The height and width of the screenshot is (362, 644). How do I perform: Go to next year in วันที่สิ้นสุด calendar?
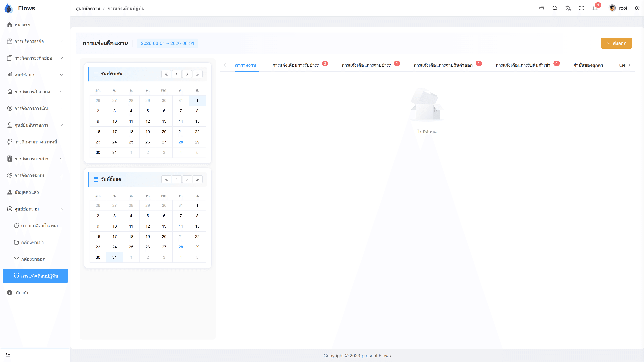198,179
